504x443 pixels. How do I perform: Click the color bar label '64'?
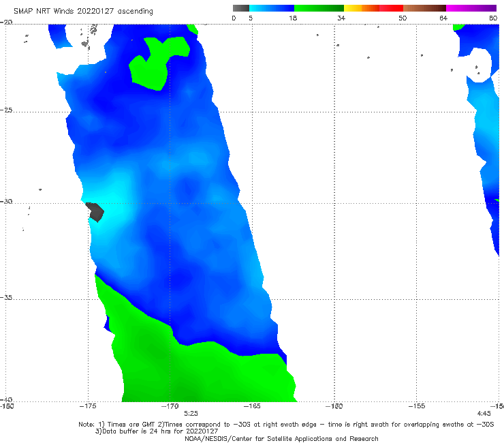[443, 18]
